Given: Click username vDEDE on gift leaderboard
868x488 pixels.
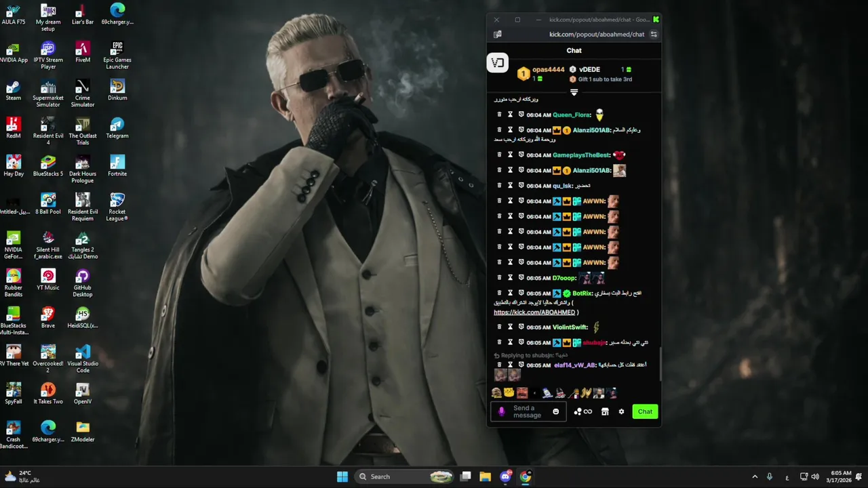Looking at the screenshot, I should tap(589, 70).
